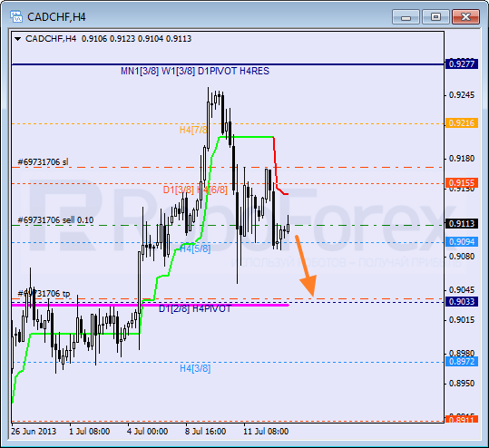
Task: Click the H4[5/8] level label
Action: coord(195,248)
